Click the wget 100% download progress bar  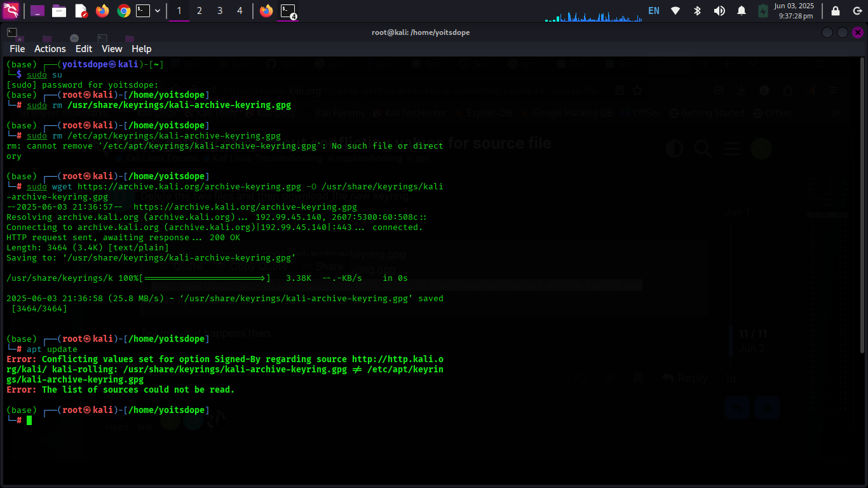click(x=205, y=278)
